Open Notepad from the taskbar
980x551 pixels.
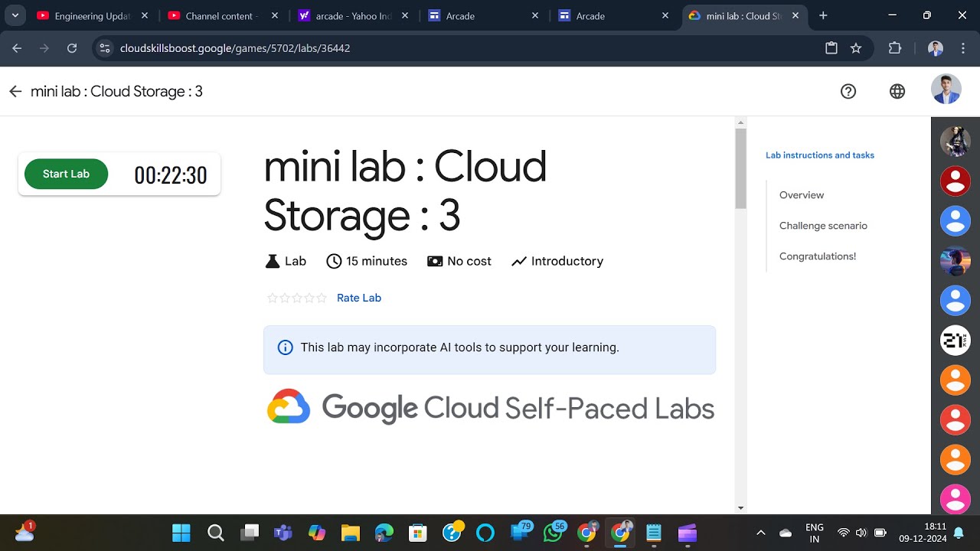654,533
